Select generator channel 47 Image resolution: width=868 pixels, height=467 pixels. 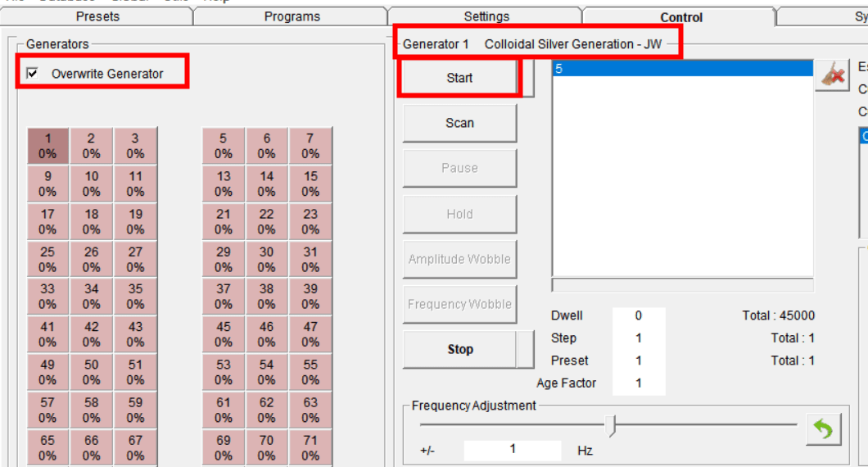click(x=310, y=334)
